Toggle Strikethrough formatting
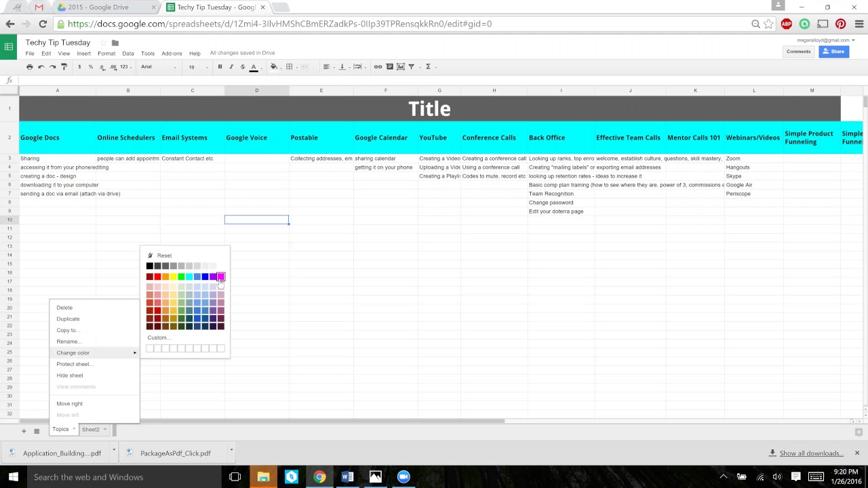The height and width of the screenshot is (488, 868). coord(242,66)
